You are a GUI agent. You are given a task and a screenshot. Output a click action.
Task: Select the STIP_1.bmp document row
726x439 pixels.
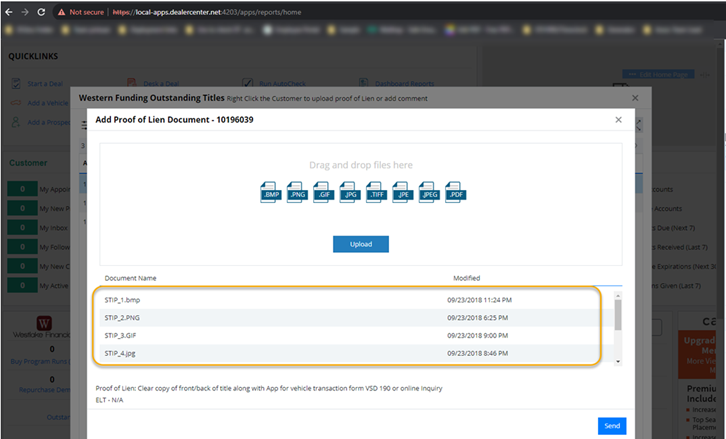point(357,300)
